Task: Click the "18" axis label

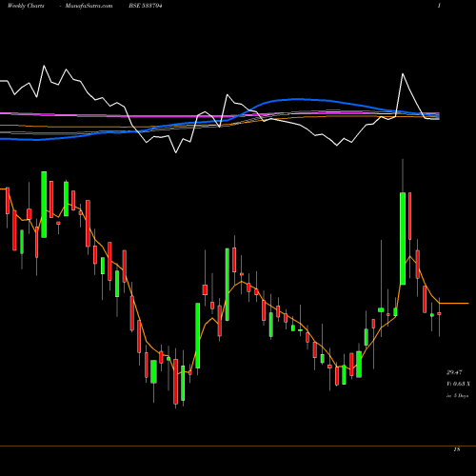Action: click(457, 449)
